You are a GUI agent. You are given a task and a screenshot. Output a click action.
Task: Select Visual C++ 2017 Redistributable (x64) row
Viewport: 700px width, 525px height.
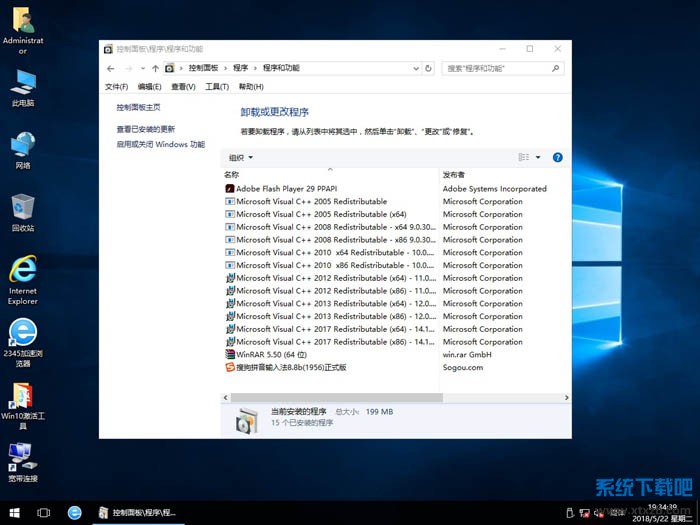pyautogui.click(x=330, y=329)
